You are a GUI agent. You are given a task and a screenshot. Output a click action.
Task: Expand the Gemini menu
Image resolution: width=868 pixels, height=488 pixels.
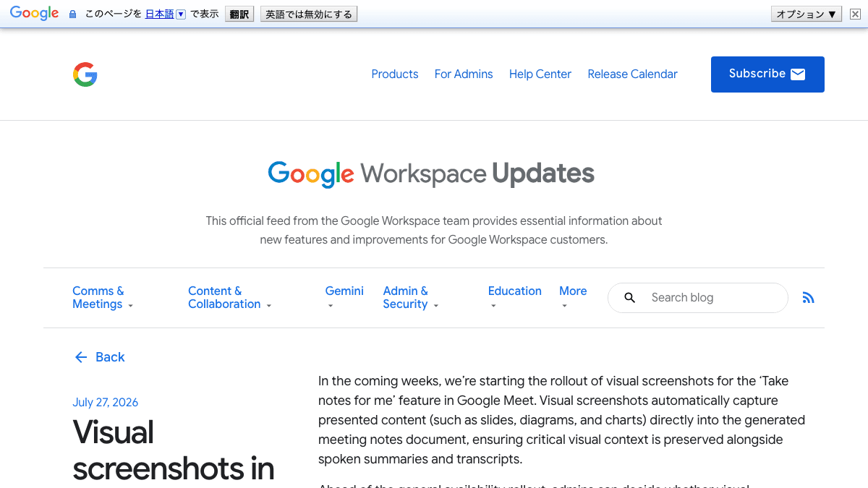[344, 297]
